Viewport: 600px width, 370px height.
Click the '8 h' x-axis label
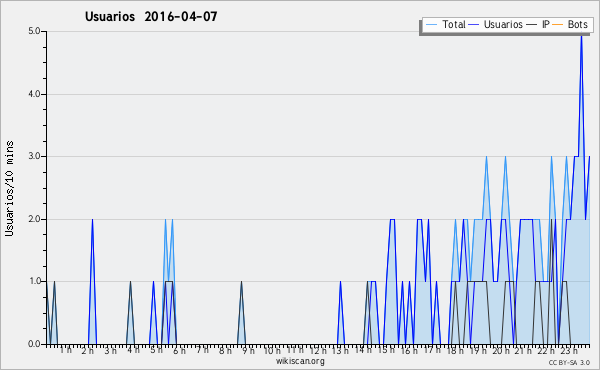[225, 351]
